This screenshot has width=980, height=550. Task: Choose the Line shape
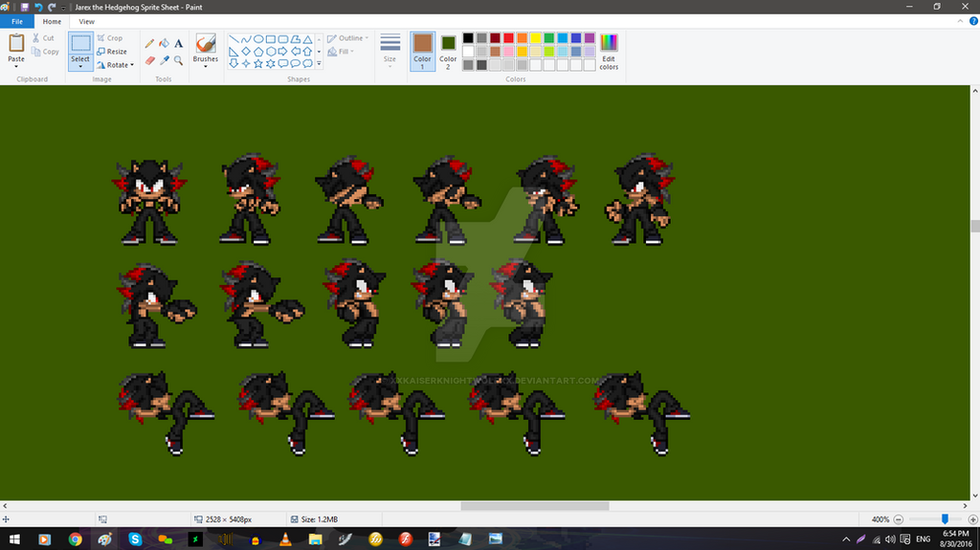234,39
